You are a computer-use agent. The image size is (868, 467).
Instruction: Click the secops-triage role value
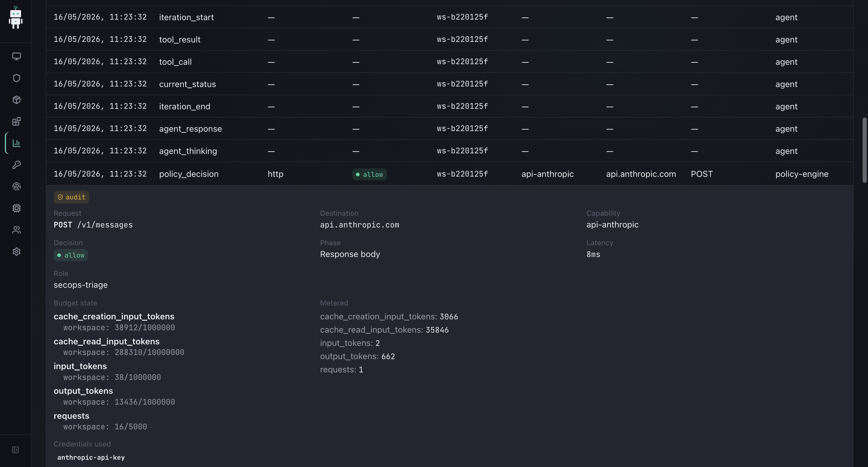[x=80, y=285]
